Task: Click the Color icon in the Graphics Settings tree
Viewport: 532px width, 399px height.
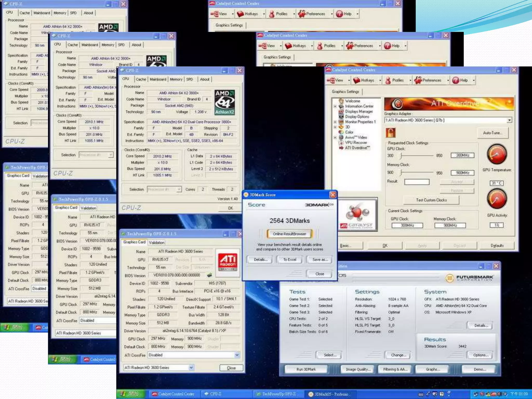Action: click(x=341, y=132)
